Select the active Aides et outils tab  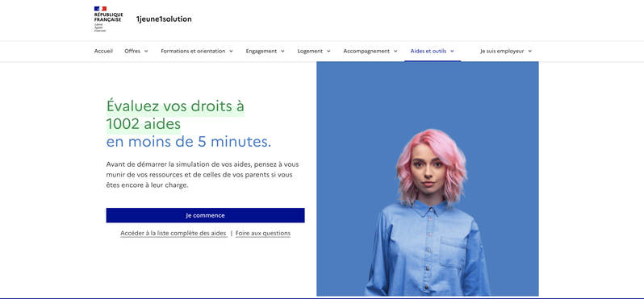pyautogui.click(x=433, y=52)
